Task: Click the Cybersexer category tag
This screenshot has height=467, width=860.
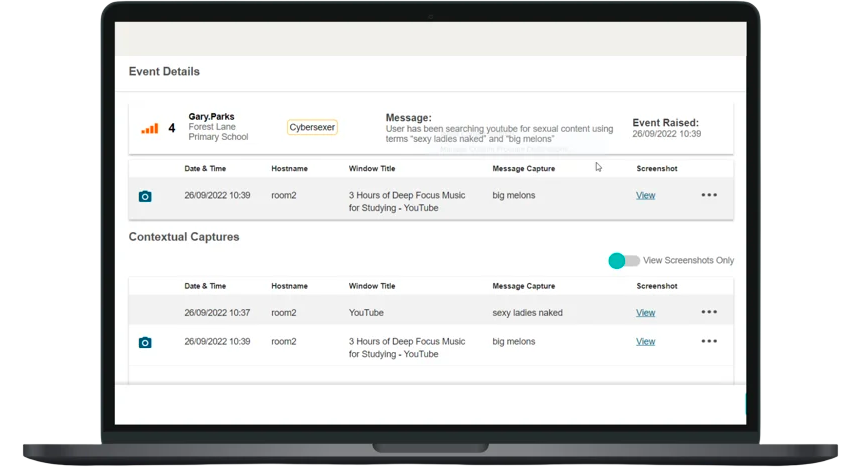Action: [x=312, y=128]
